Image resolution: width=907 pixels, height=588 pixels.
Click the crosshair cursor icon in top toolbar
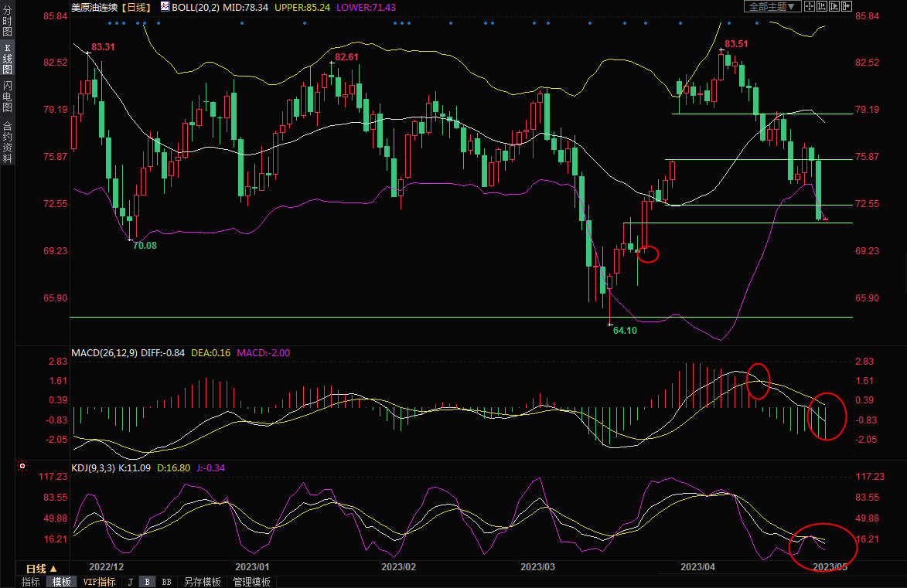click(809, 6)
